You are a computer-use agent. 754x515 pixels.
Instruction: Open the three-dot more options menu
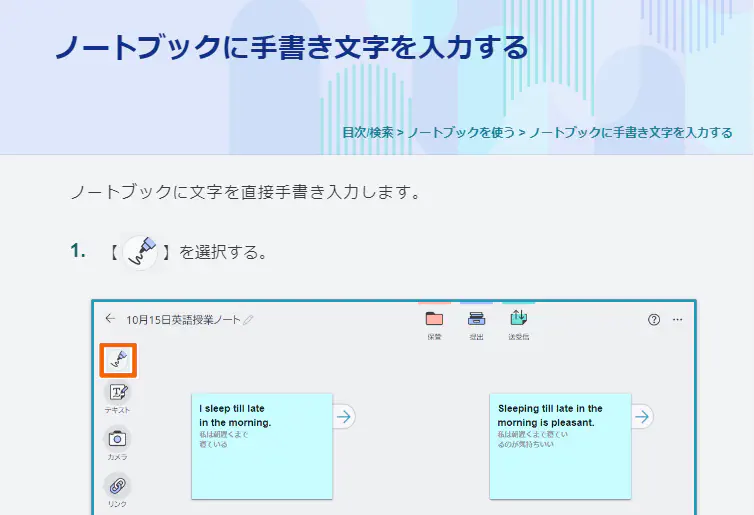tap(678, 320)
